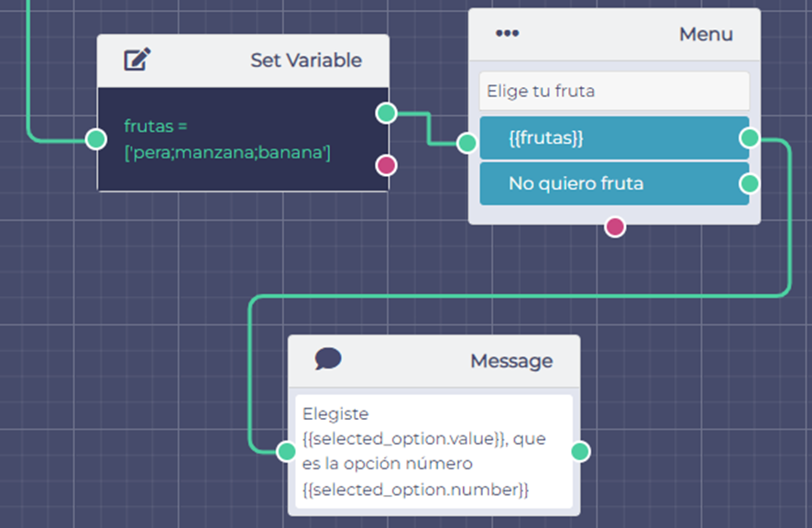Click the Set Variable node title
812x528 pixels.
pos(305,60)
